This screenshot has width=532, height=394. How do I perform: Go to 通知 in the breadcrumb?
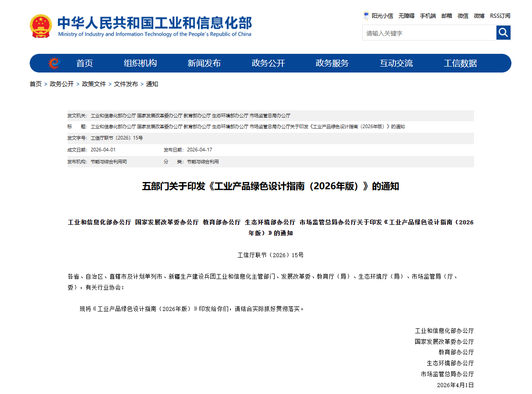[152, 84]
